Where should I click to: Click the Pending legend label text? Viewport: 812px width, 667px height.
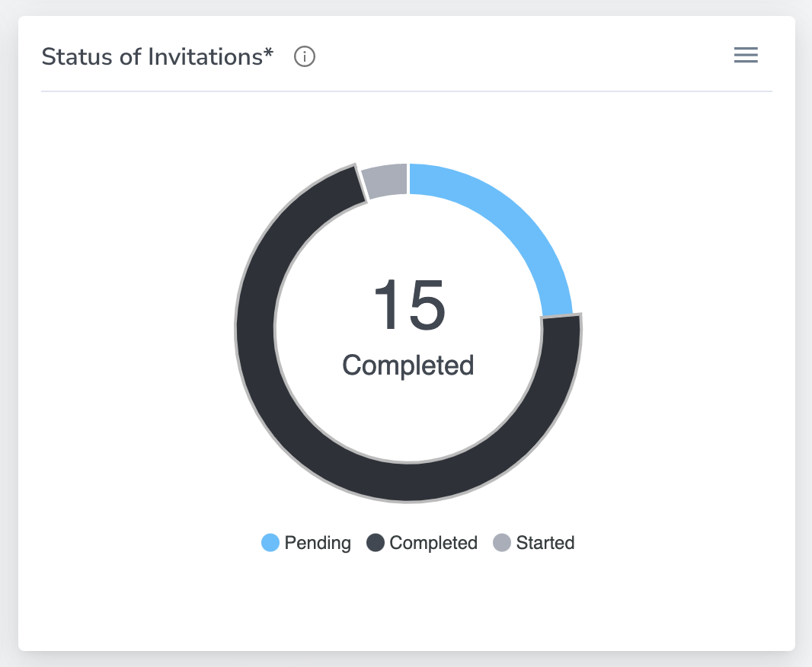[x=318, y=543]
